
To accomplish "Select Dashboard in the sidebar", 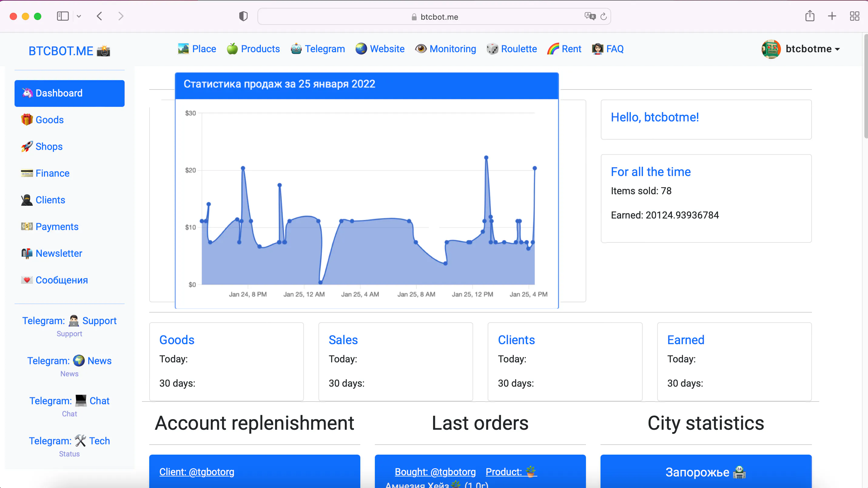I will (69, 93).
